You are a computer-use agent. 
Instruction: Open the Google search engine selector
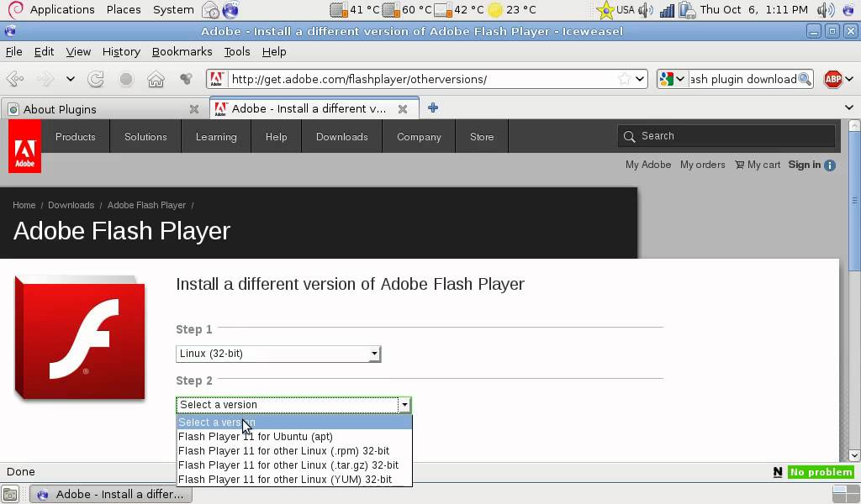(x=672, y=79)
